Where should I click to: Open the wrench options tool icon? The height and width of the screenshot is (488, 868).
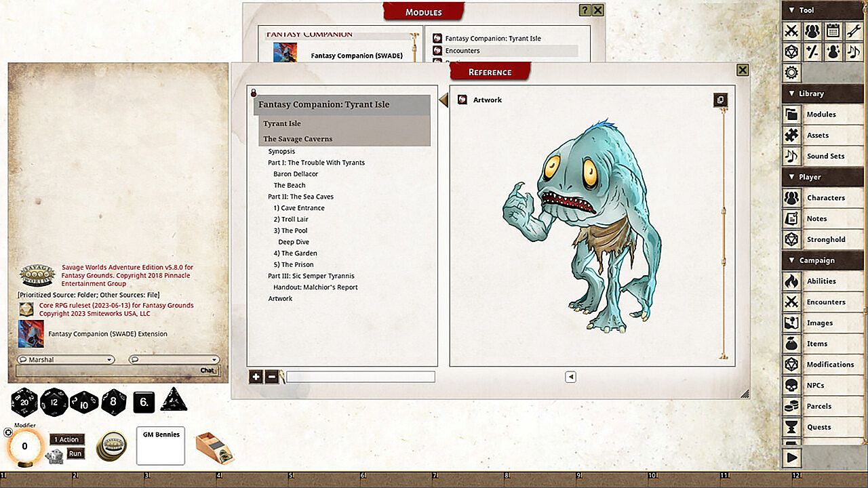coord(854,30)
